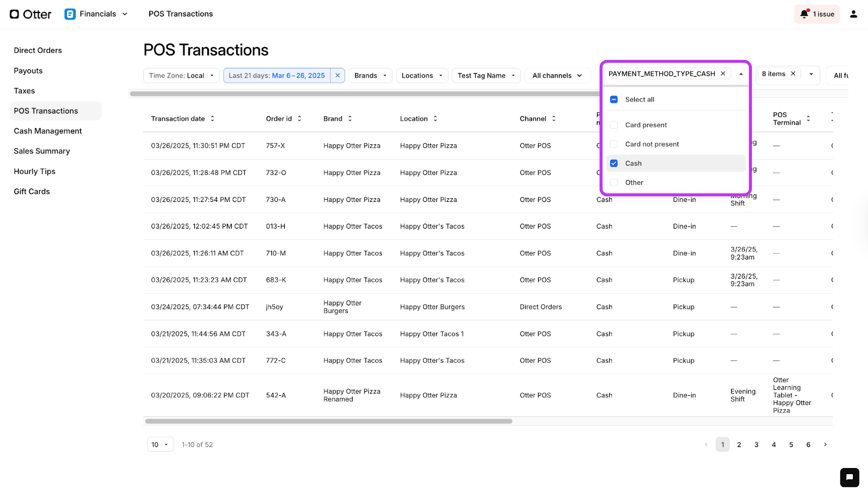Open the Time Zone: Local dropdown
Viewport: 868px width, 493px height.
point(181,75)
